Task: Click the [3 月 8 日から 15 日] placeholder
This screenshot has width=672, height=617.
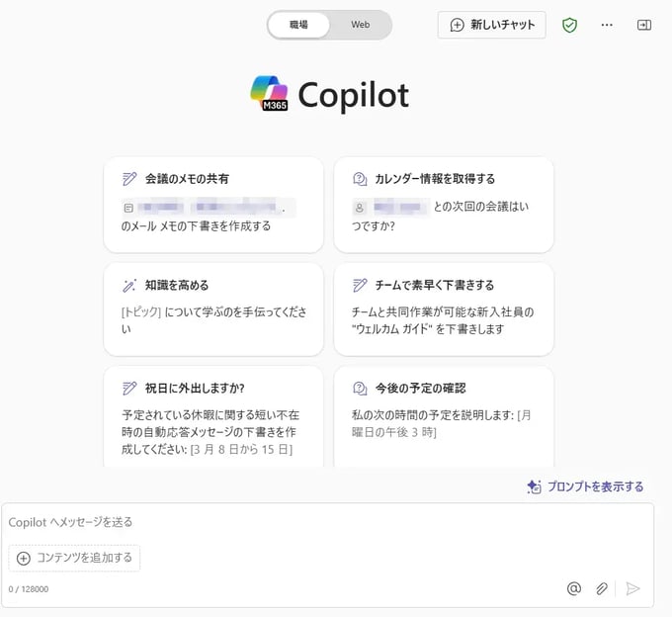Action: pos(241,449)
